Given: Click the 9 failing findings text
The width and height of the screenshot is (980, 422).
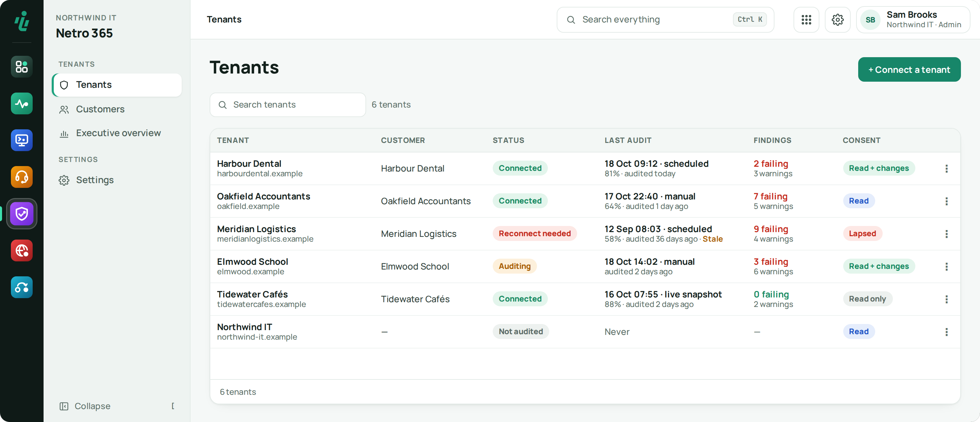Looking at the screenshot, I should coord(771,229).
